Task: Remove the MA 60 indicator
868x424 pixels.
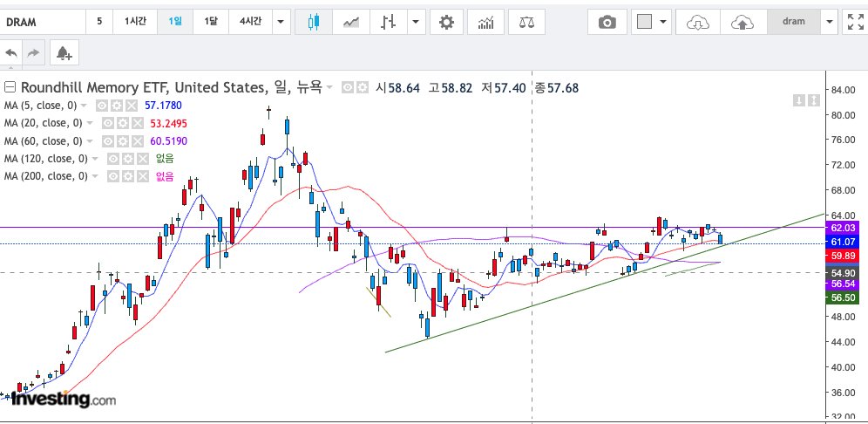Action: [137, 140]
